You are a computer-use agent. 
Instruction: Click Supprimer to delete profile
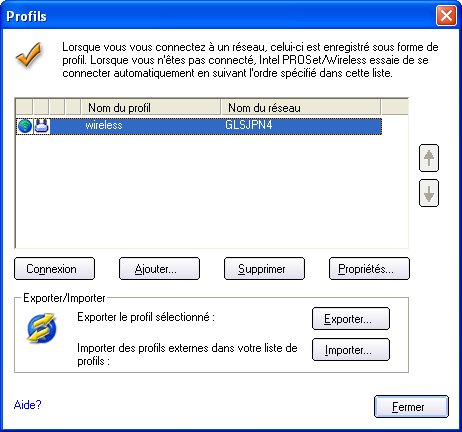pyautogui.click(x=264, y=268)
